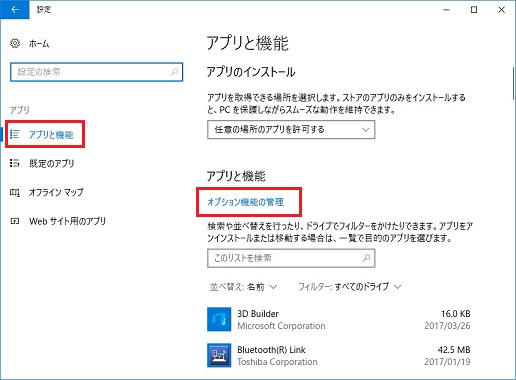Click the Home gear icon

[x=15, y=43]
